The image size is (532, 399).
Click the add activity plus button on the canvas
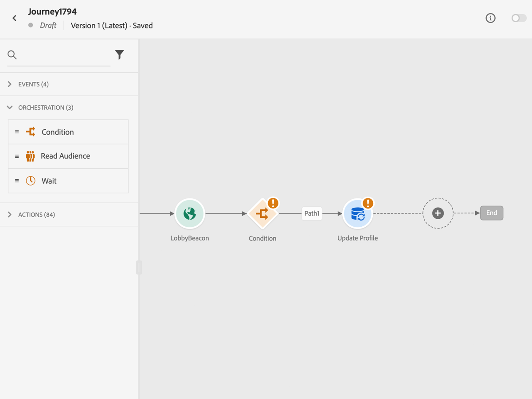[x=438, y=213]
